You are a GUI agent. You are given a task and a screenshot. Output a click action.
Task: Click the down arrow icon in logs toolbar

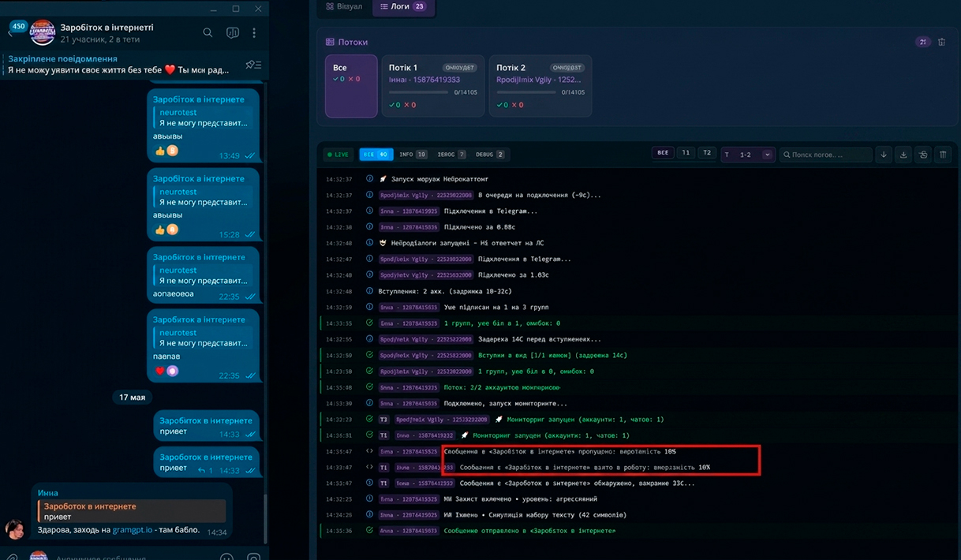tap(884, 155)
